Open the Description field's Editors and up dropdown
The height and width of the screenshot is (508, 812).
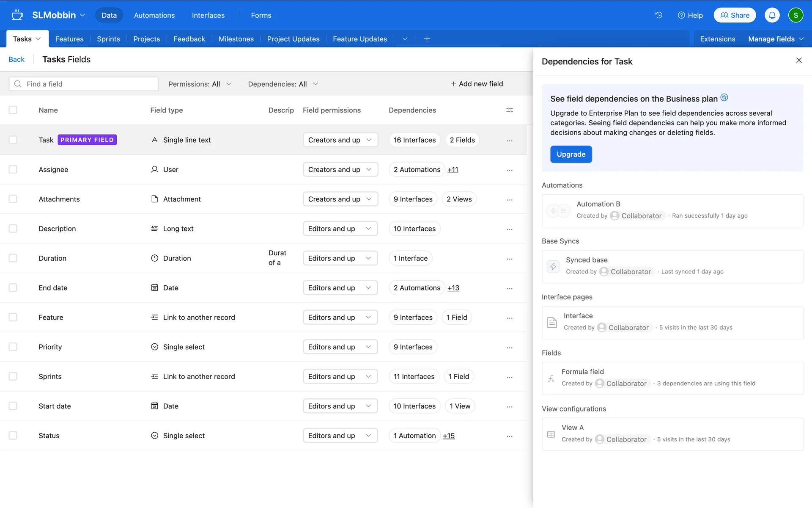(340, 229)
